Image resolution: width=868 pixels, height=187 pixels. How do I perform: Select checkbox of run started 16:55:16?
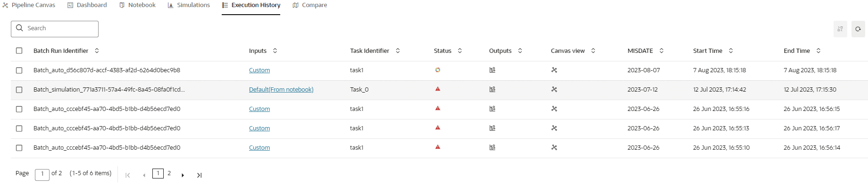pyautogui.click(x=19, y=109)
